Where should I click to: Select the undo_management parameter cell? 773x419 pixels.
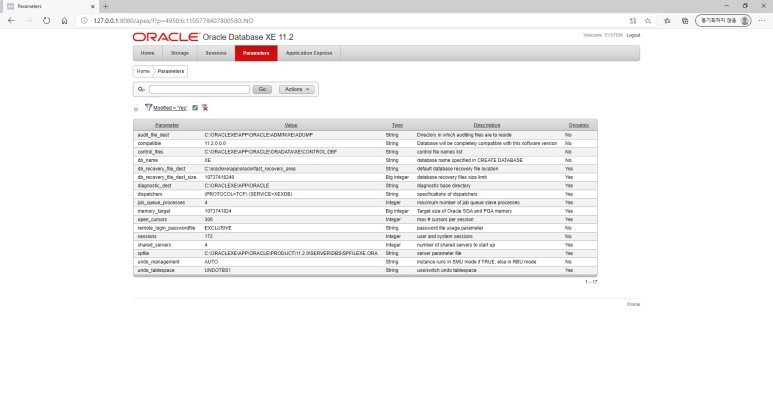point(158,262)
